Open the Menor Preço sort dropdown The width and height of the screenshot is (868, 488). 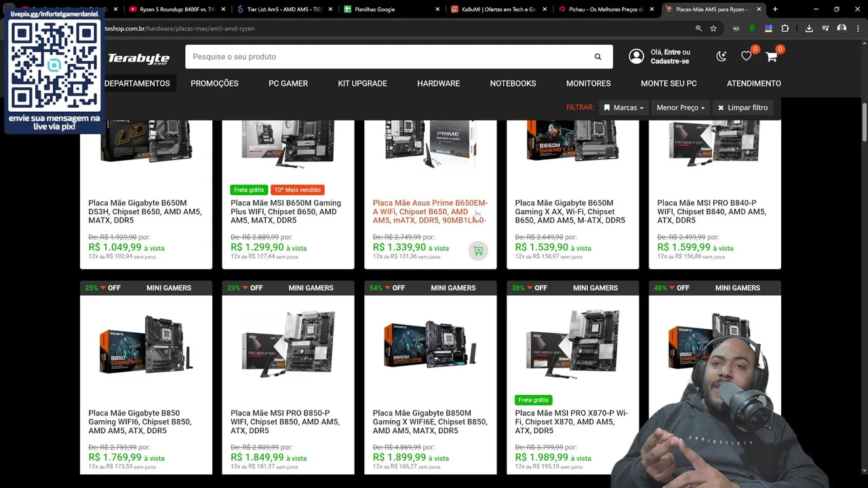[680, 108]
